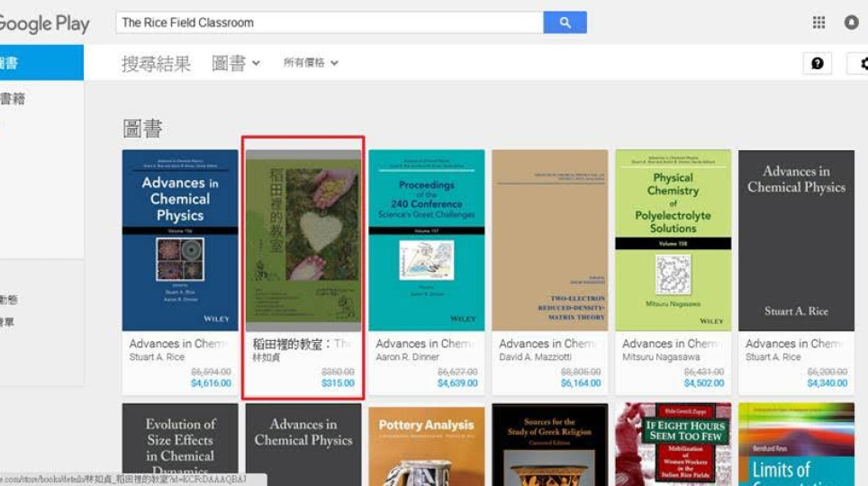
Task: Open the settings gear icon
Action: coord(861,63)
